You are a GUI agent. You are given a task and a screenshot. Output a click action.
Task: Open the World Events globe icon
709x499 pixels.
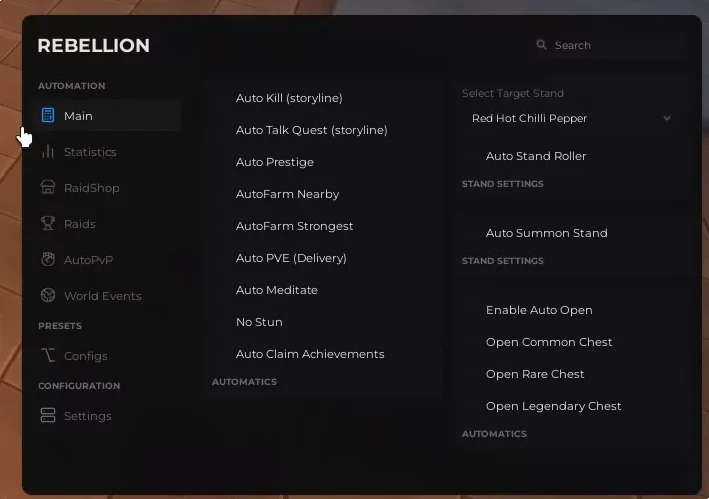48,296
